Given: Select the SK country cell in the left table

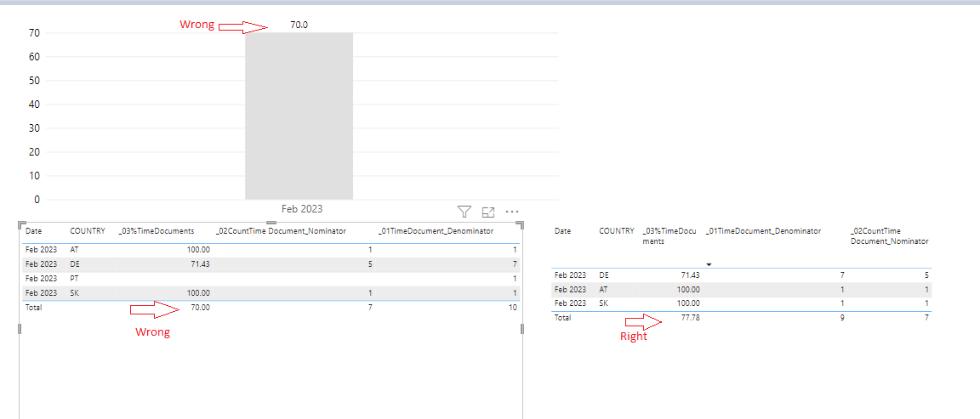Looking at the screenshot, I should [x=74, y=293].
